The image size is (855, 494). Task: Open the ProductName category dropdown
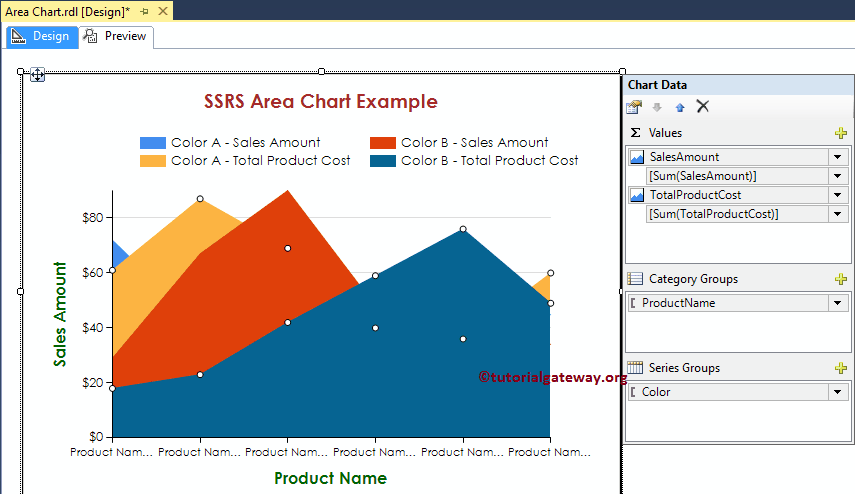click(837, 303)
